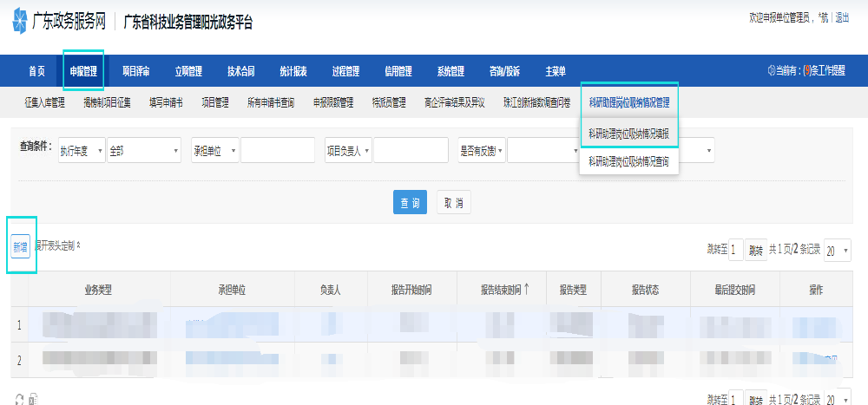Select 科研助理岗位吸纳情况填报 from the submenu
The width and height of the screenshot is (868, 405).
628,134
